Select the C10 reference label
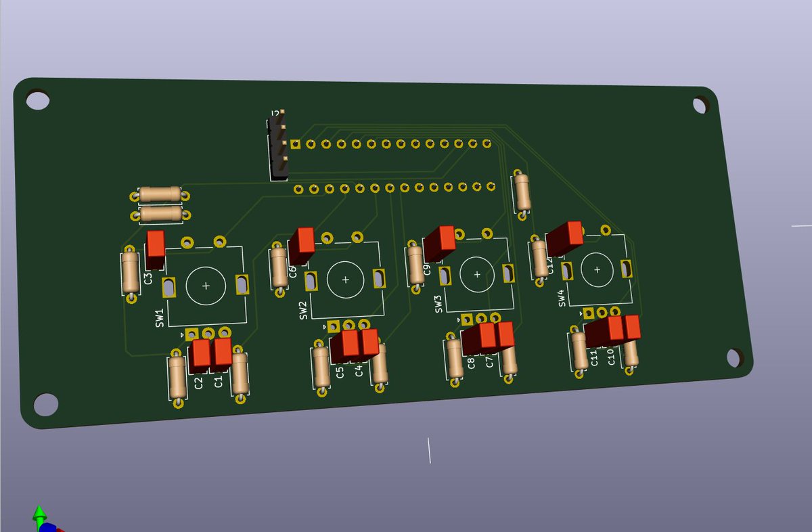This screenshot has width=812, height=532. pyautogui.click(x=610, y=357)
